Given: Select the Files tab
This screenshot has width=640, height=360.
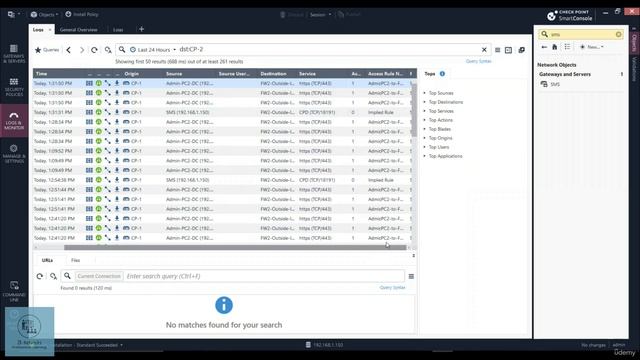Looking at the screenshot, I should pos(76,260).
